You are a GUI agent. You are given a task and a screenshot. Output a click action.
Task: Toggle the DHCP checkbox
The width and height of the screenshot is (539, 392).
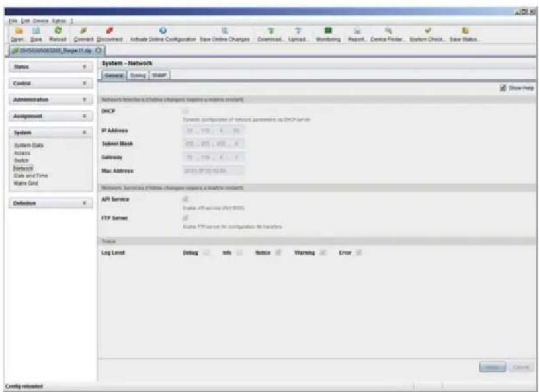[x=185, y=111]
